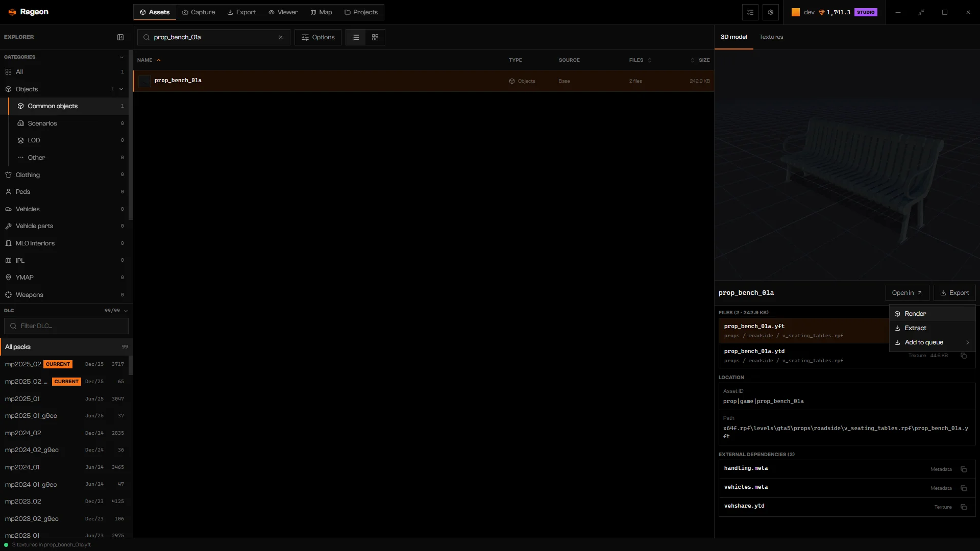Select the Clothing category
Viewport: 980px width, 551px height.
pyautogui.click(x=64, y=175)
